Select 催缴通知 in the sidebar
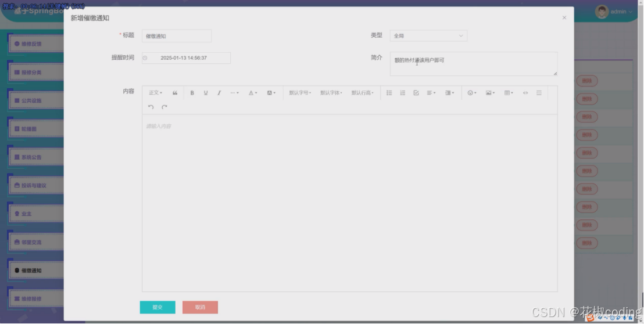Viewport: 644px width, 324px height. point(36,270)
